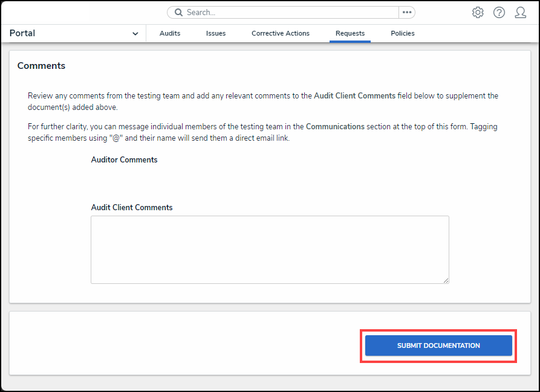
Task: Switch to the Audits tab
Action: 170,34
